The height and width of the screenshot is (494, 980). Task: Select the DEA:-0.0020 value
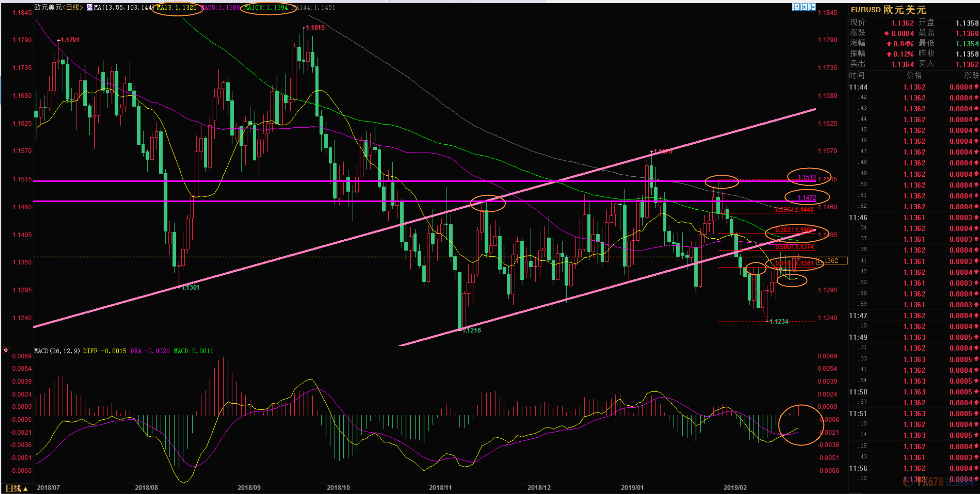(150, 351)
